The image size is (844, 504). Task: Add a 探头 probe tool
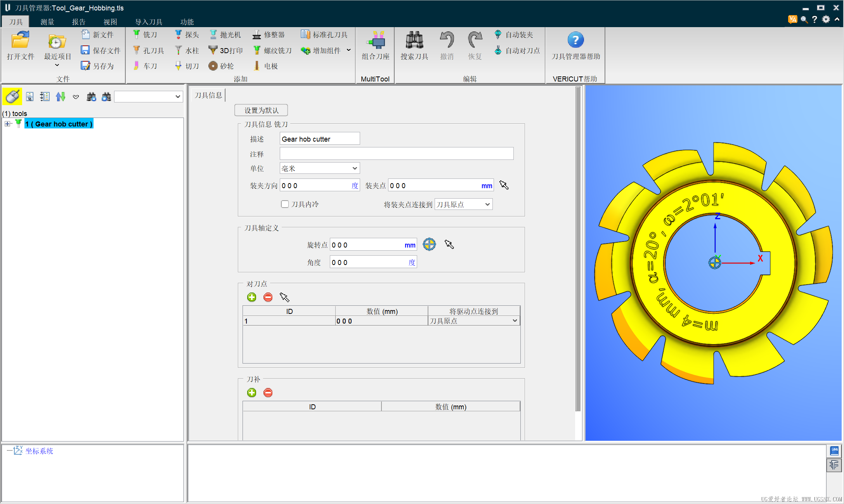click(x=187, y=35)
